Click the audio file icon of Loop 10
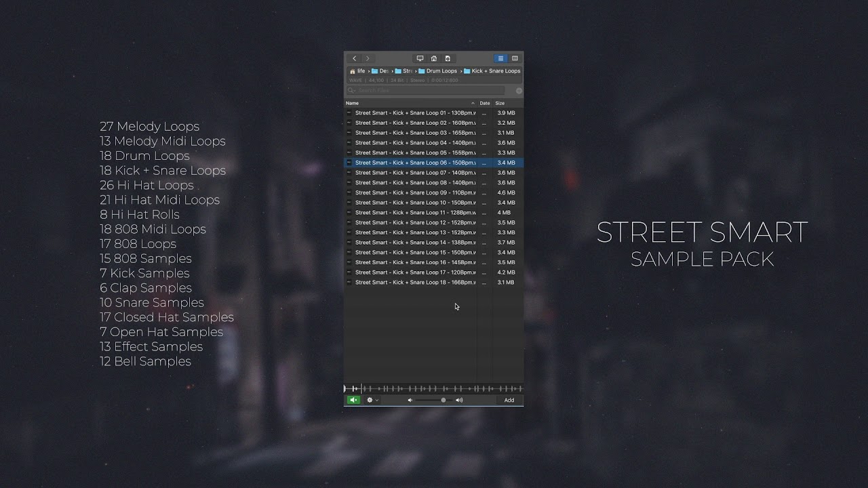The height and width of the screenshot is (488, 868). tap(349, 203)
